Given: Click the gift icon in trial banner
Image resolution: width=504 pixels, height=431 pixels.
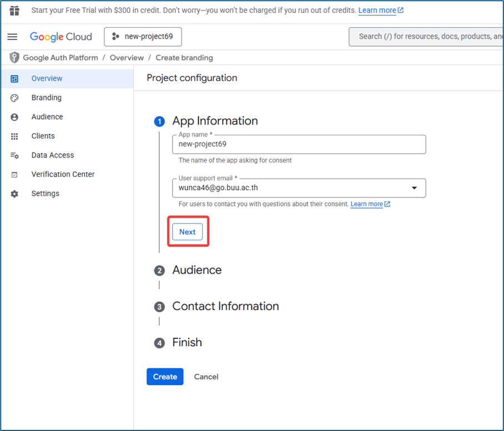Looking at the screenshot, I should [14, 11].
